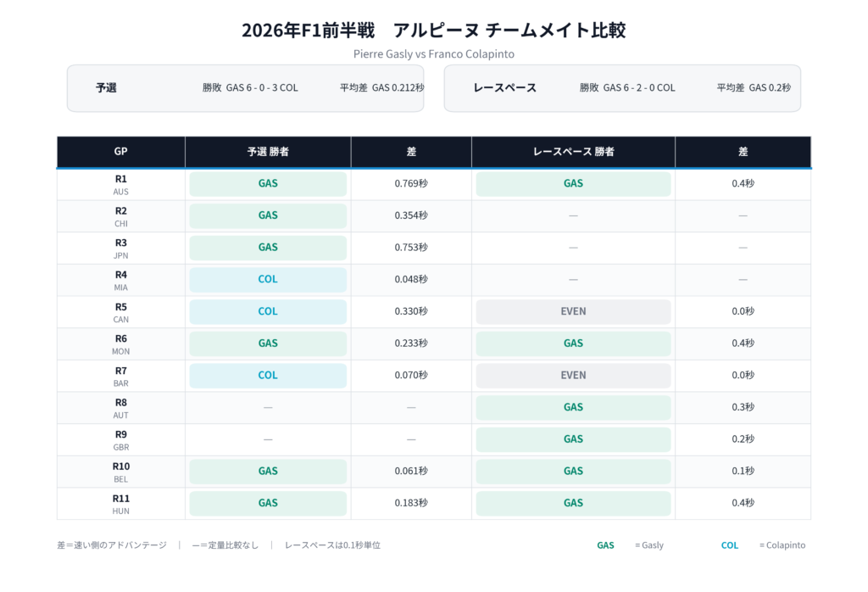Click the qualifying gap 0.753秒

(411, 248)
